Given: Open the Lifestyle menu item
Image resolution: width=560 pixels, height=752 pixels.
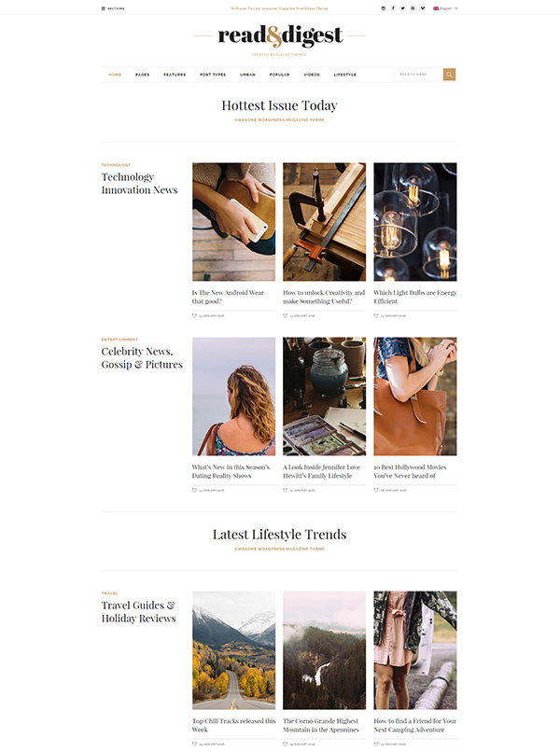Looking at the screenshot, I should tap(345, 75).
